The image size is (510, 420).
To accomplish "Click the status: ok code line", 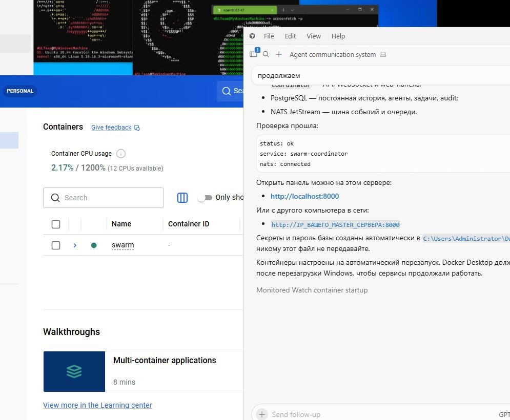I will click(x=277, y=143).
